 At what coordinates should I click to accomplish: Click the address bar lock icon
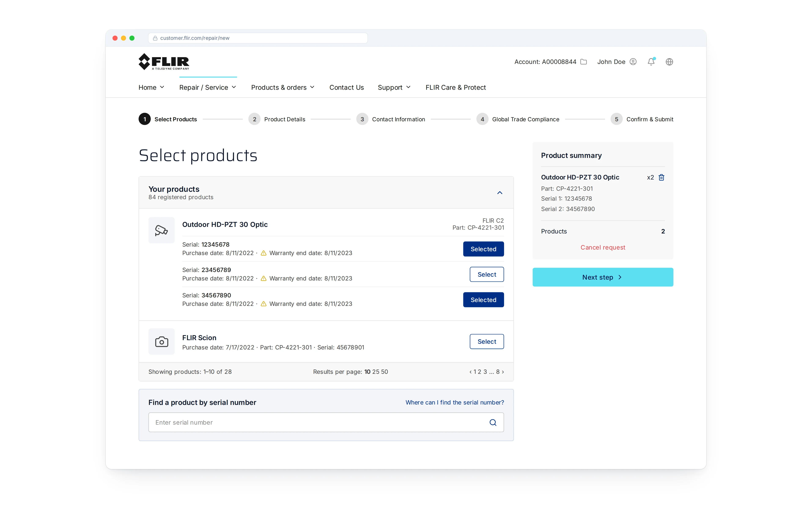click(x=155, y=38)
